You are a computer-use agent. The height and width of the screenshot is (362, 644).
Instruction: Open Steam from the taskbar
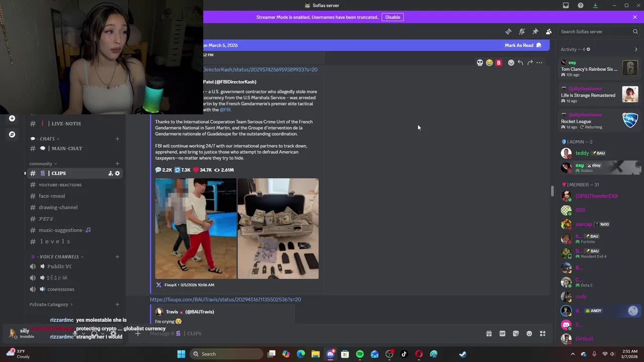tap(463, 354)
